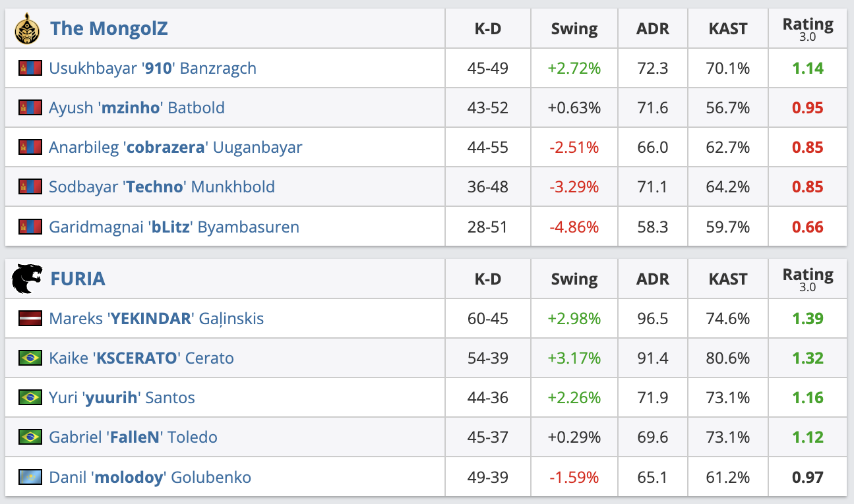This screenshot has width=854, height=504.
Task: Click the Swing column header for FURIA
Action: (574, 279)
